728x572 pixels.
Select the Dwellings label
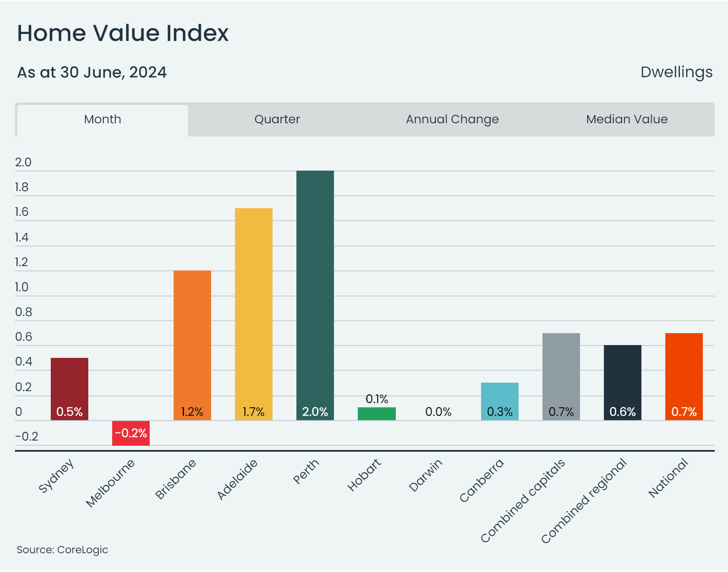coord(676,72)
